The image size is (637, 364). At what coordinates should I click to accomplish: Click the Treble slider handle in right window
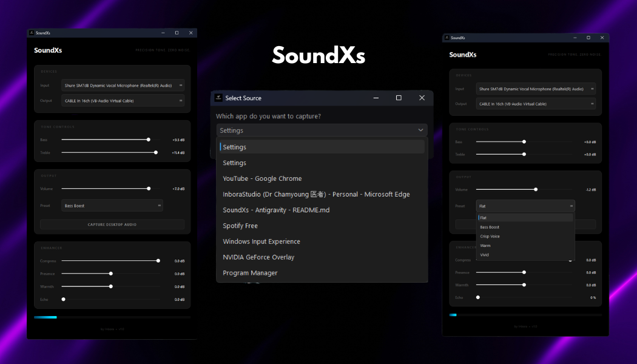tap(524, 154)
